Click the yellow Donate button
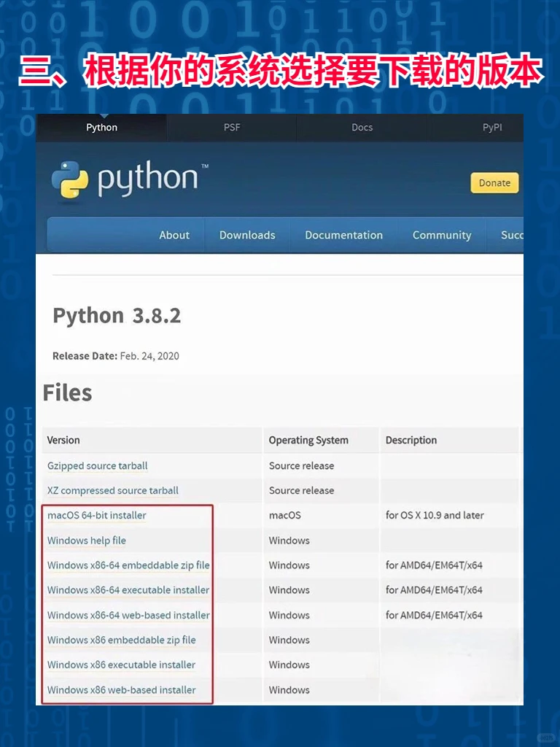This screenshot has height=747, width=560. 494,183
